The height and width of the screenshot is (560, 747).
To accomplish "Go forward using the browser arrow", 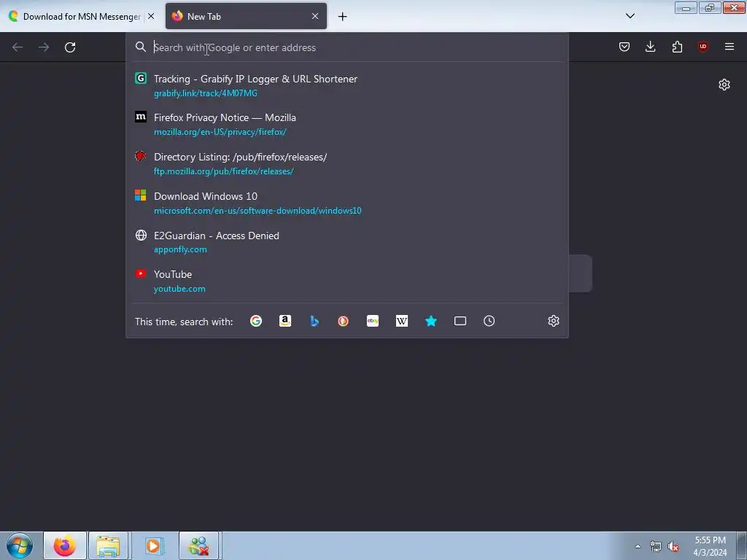I will pyautogui.click(x=44, y=47).
